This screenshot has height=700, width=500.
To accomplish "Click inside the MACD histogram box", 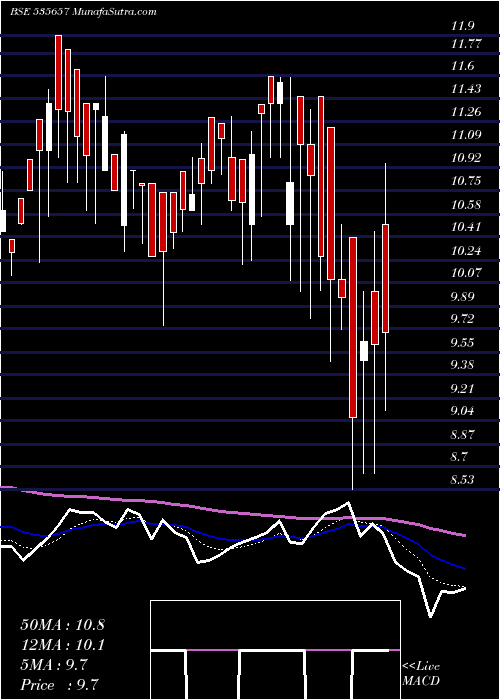I will [x=275, y=650].
